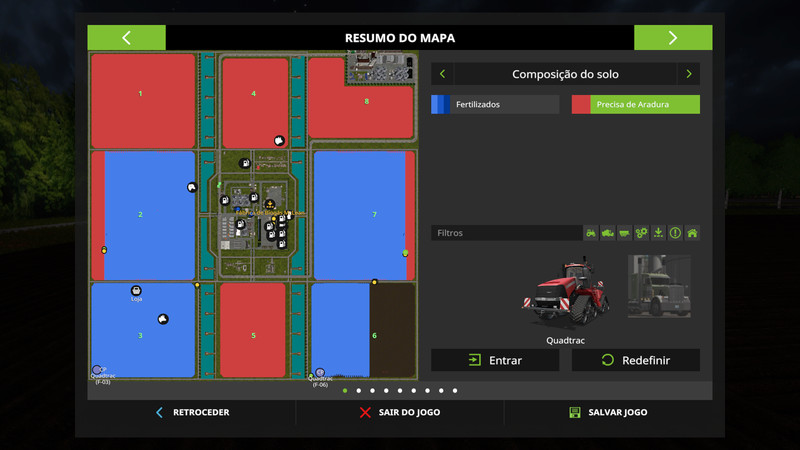Toggle the exclamation mark filter icon
This screenshot has width=800, height=450.
pyautogui.click(x=675, y=233)
